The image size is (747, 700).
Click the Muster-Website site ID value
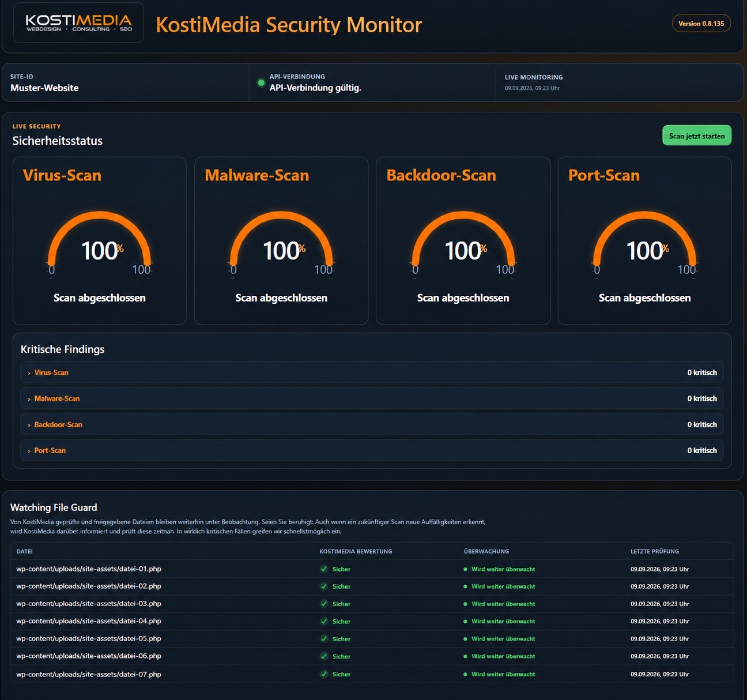[44, 88]
